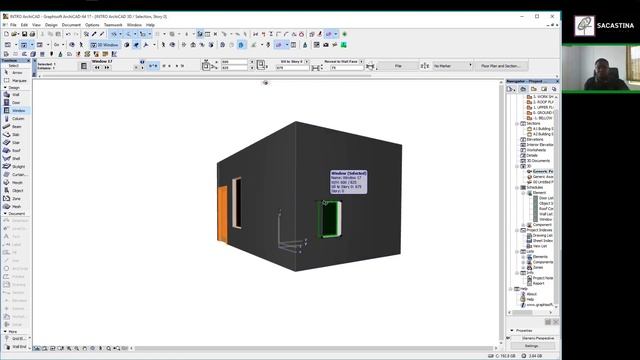Toggle the Layout Book button in Navigator
Viewport: 640px width, 360px height.
pos(544,89)
